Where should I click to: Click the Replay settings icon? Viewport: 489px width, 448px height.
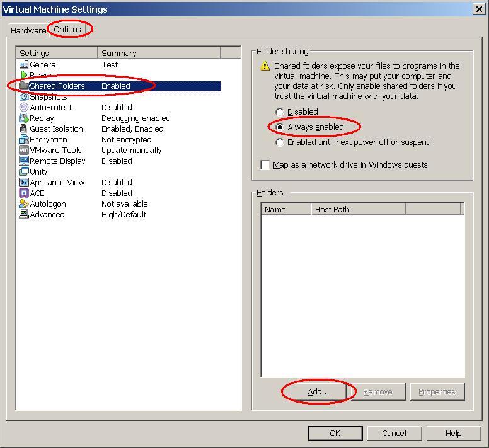[24, 118]
